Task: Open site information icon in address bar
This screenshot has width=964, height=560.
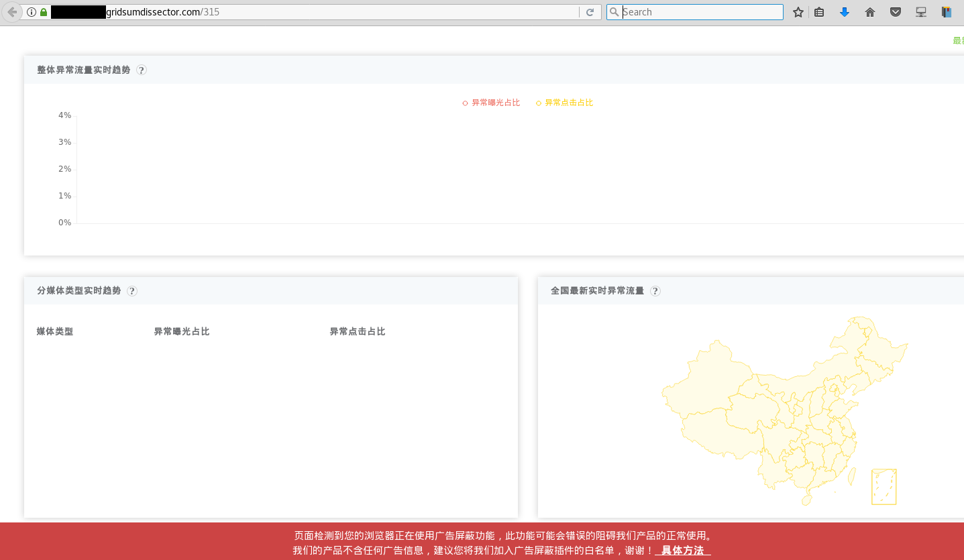Action: [x=32, y=12]
